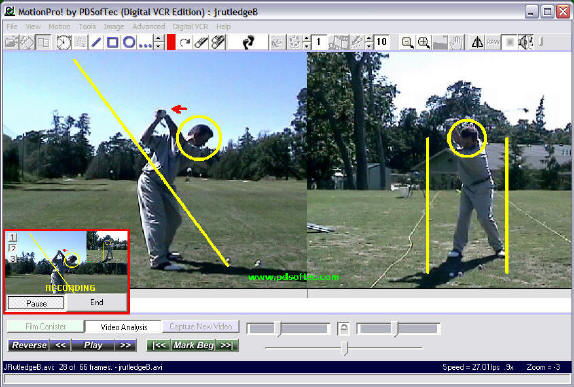Viewport: 574px width, 387px height.
Task: Click the Mark Beg button
Action: [193, 345]
